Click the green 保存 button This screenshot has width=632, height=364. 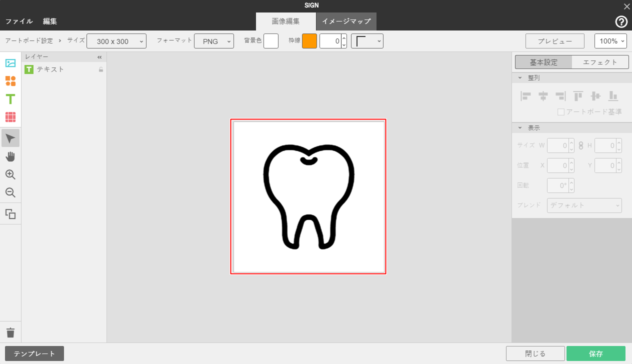(x=596, y=353)
